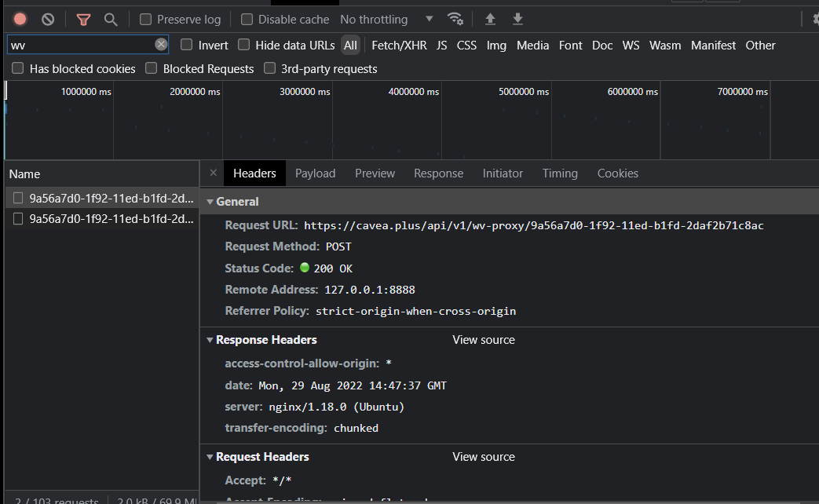Viewport: 819px width, 504px height.
Task: Click View source beside Response Headers
Action: [x=484, y=340]
